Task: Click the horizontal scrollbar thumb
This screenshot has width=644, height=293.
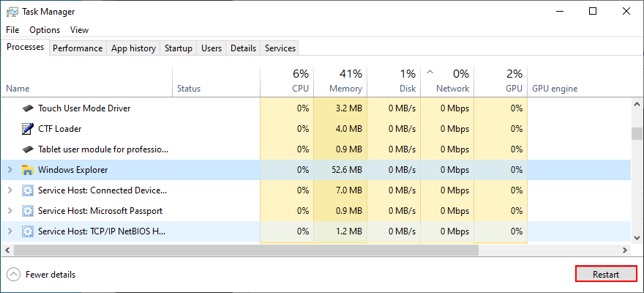Action: click(x=245, y=250)
